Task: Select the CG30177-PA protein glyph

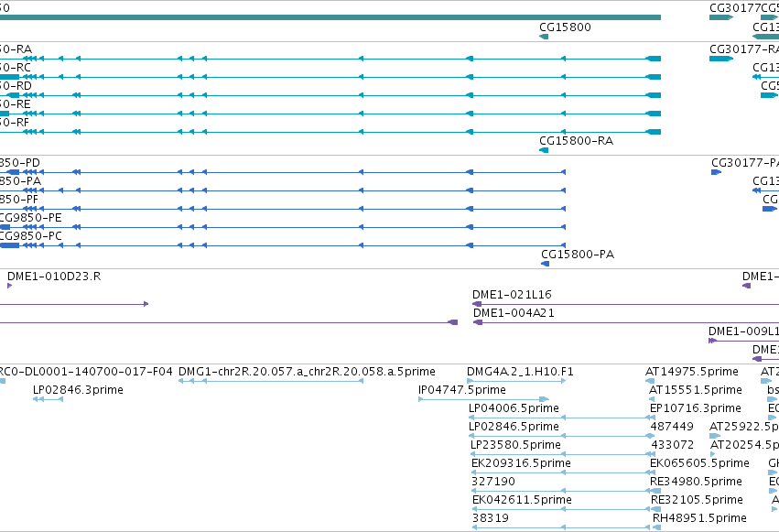Action: 716,172
